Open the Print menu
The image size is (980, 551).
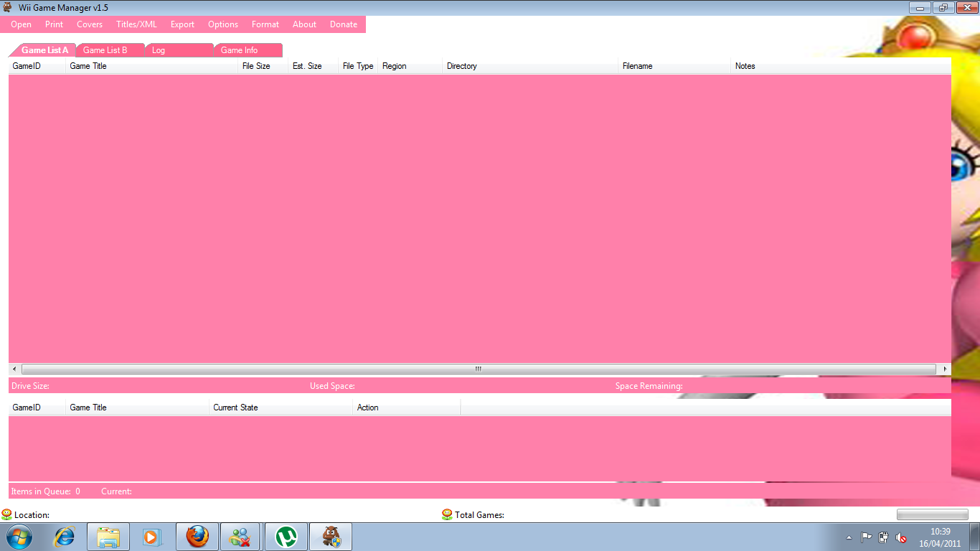click(x=54, y=24)
